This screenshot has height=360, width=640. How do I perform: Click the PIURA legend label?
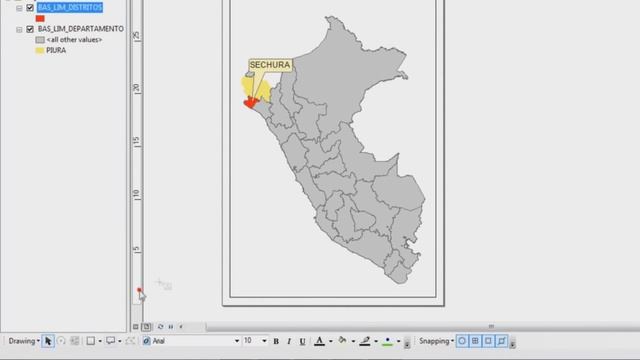56,51
